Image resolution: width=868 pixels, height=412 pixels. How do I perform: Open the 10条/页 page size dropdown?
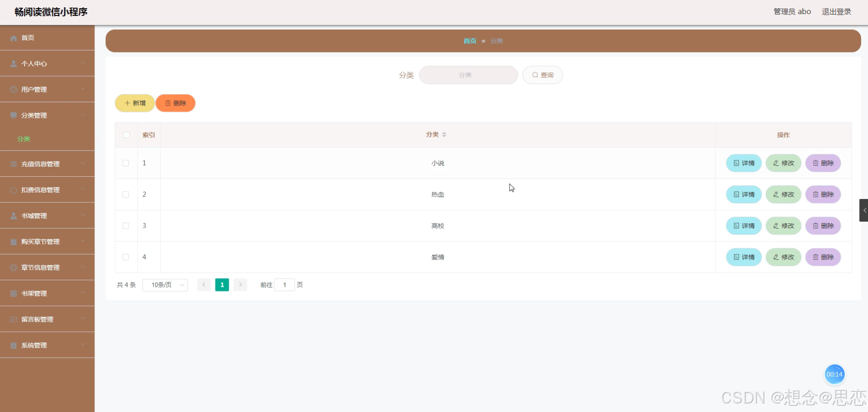(x=165, y=285)
